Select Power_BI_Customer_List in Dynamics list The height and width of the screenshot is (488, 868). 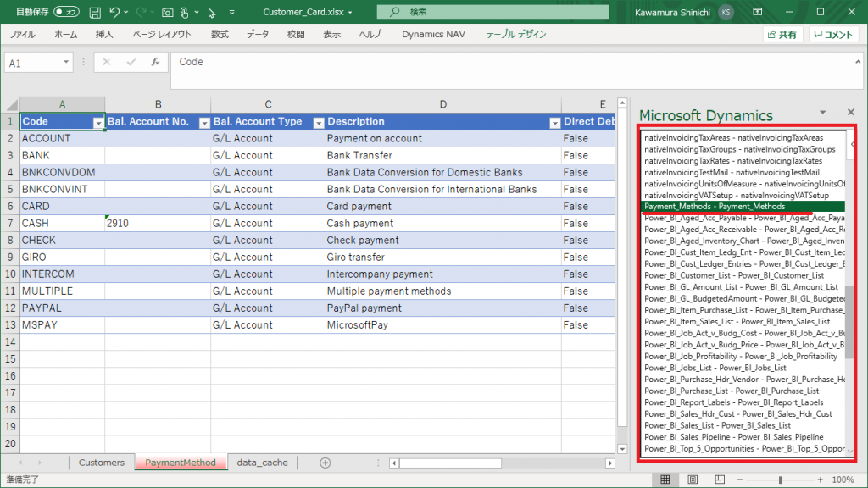tap(743, 275)
